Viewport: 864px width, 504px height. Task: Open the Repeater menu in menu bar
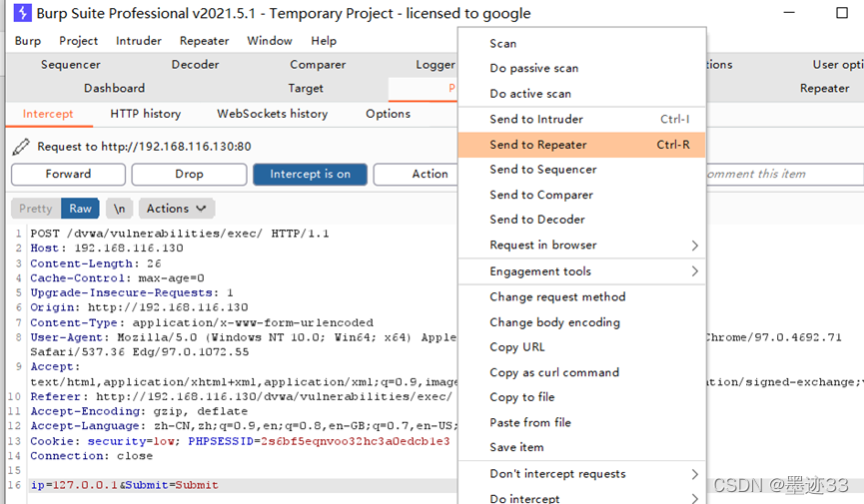204,41
